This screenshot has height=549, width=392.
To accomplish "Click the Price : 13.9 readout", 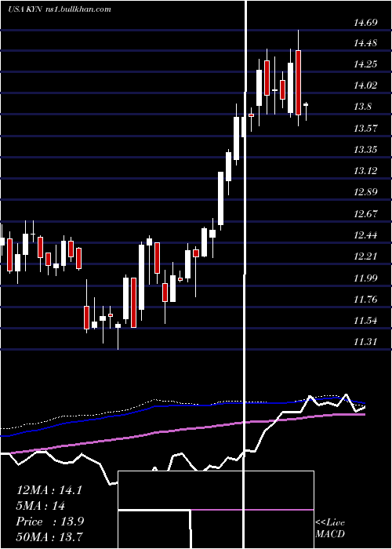I will pos(50,522).
